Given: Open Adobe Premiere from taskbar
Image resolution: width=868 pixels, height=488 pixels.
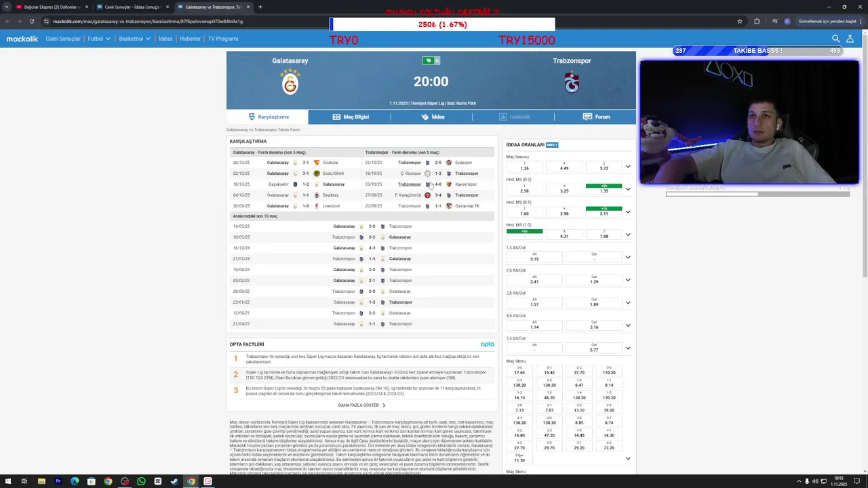Looking at the screenshot, I should (x=58, y=481).
